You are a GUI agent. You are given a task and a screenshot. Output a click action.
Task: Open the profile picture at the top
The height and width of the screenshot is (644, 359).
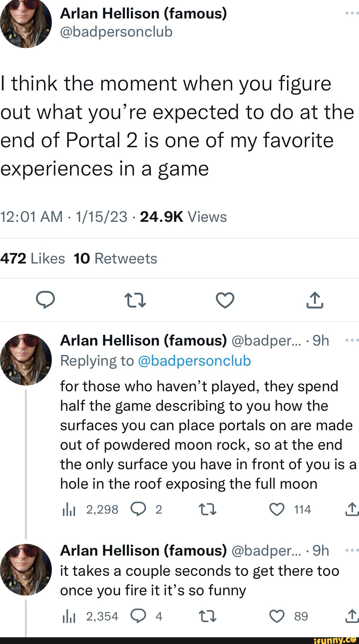click(26, 23)
